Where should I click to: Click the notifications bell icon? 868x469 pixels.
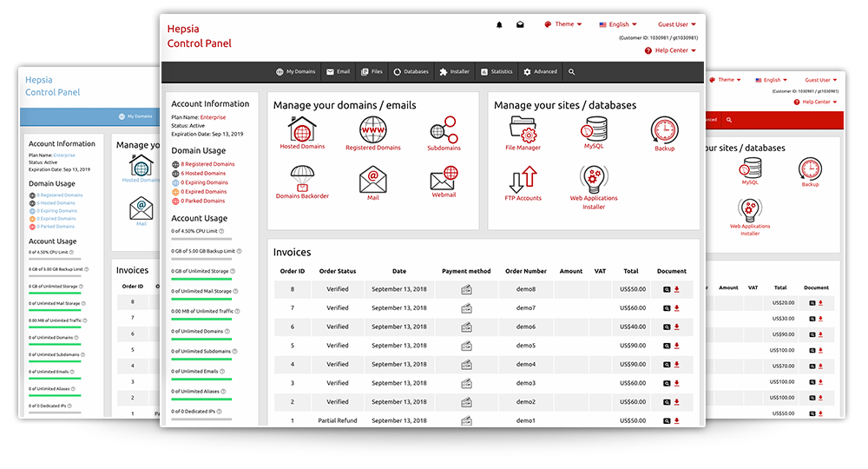499,25
